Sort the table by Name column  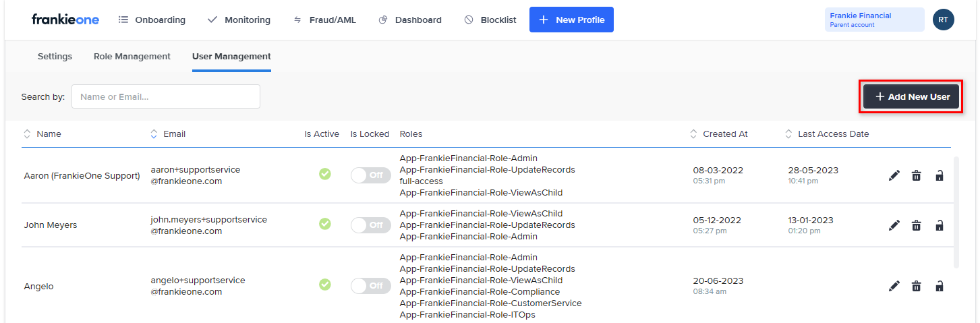pyautogui.click(x=43, y=134)
